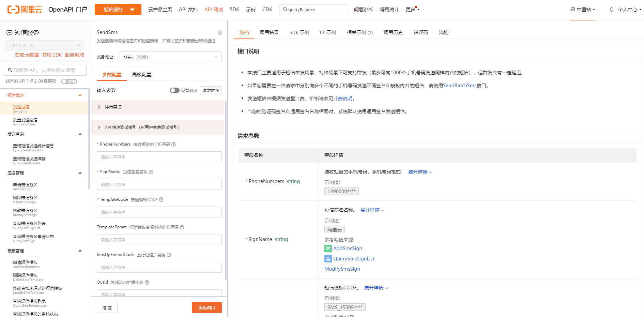Open the 服务地址 region dropdown 华东1（杭州）

171,57
